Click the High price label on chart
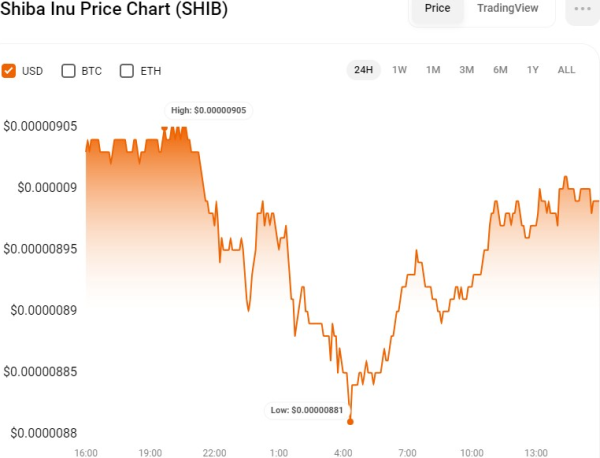 coord(209,110)
